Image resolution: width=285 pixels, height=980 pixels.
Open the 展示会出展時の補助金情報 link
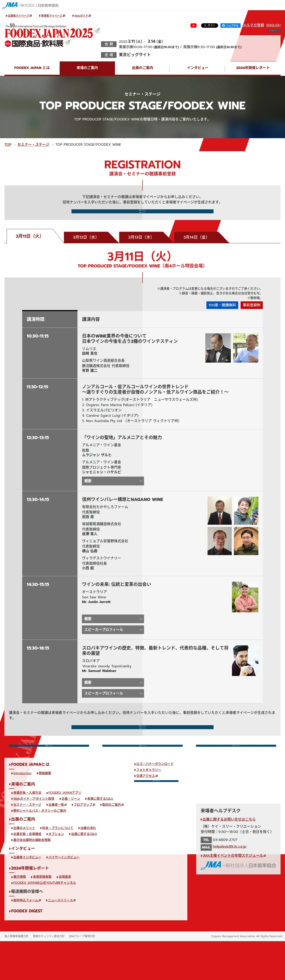[31, 840]
